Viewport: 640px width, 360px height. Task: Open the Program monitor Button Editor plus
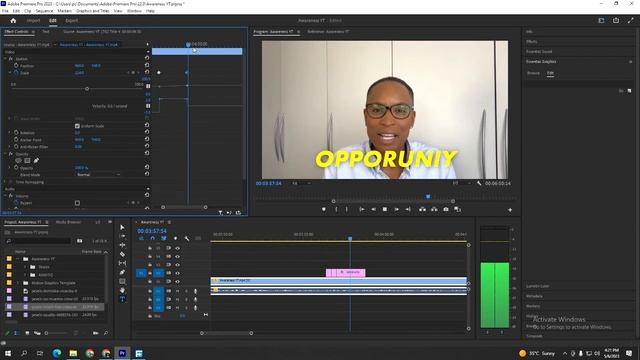coord(510,210)
